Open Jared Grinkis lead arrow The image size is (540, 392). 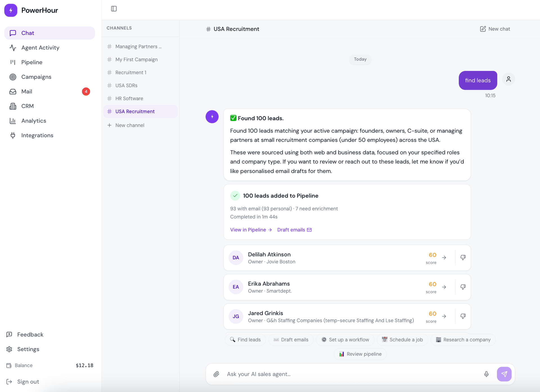point(444,316)
